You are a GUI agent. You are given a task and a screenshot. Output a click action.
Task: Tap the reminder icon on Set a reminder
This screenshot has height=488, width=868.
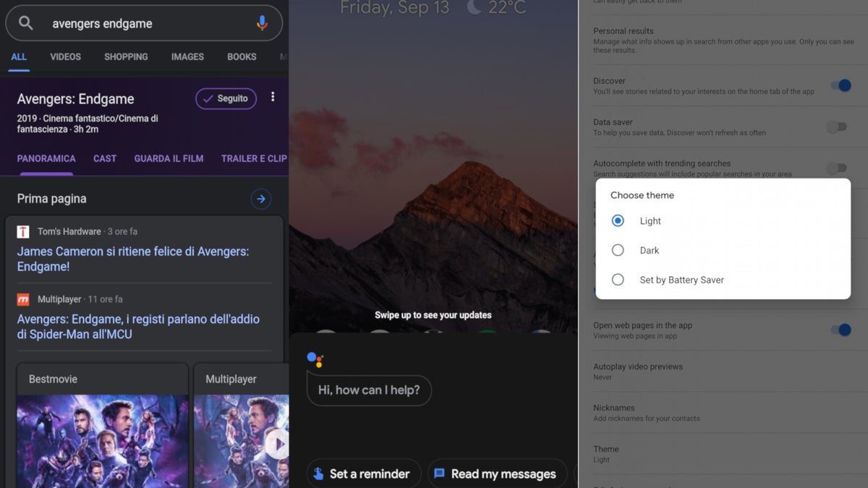point(318,474)
